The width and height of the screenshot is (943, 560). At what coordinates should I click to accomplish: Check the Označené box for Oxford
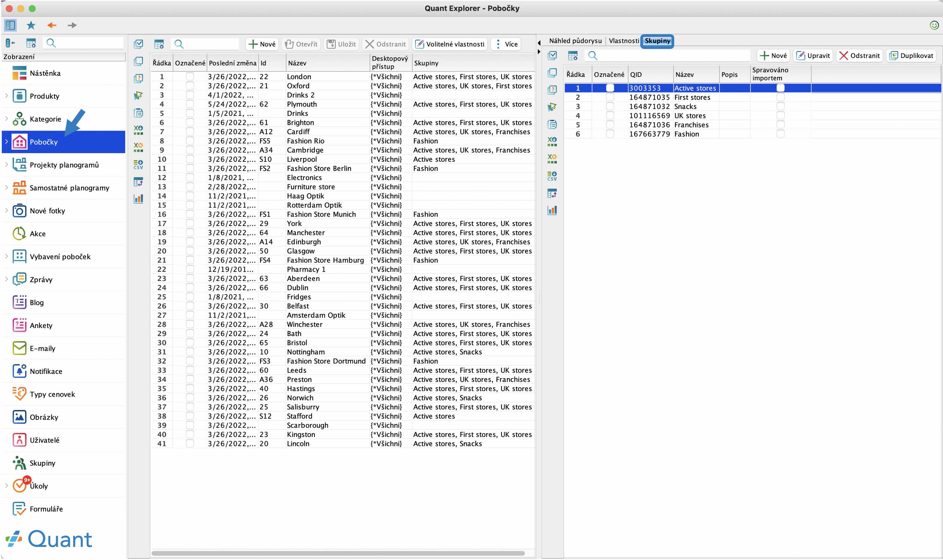[190, 86]
